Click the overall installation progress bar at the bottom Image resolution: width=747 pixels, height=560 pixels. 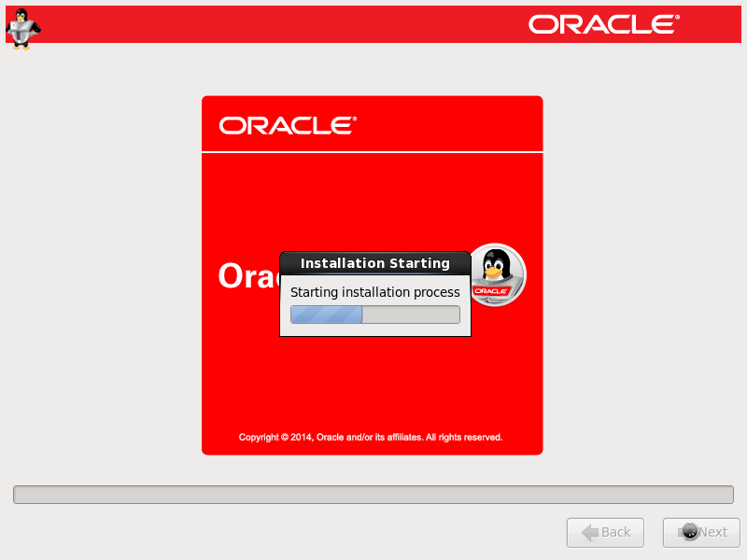[x=373, y=495]
